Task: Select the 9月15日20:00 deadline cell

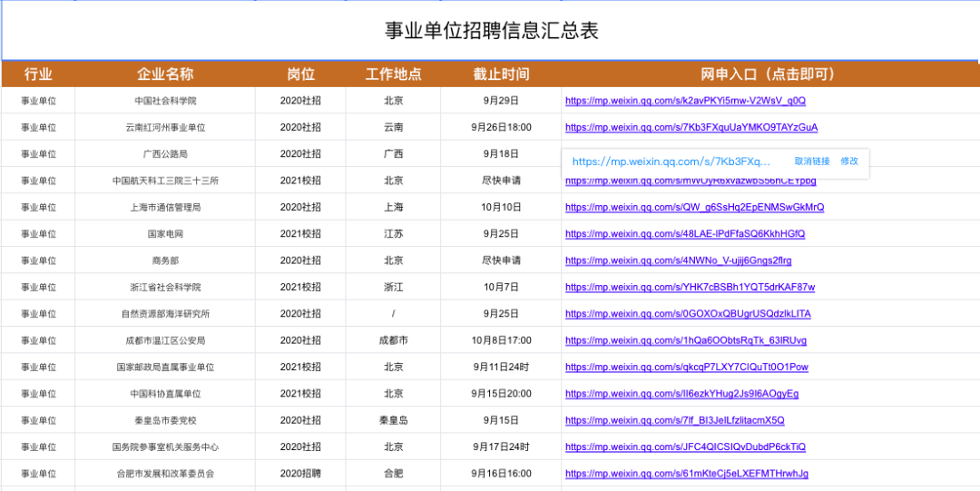Action: click(501, 393)
